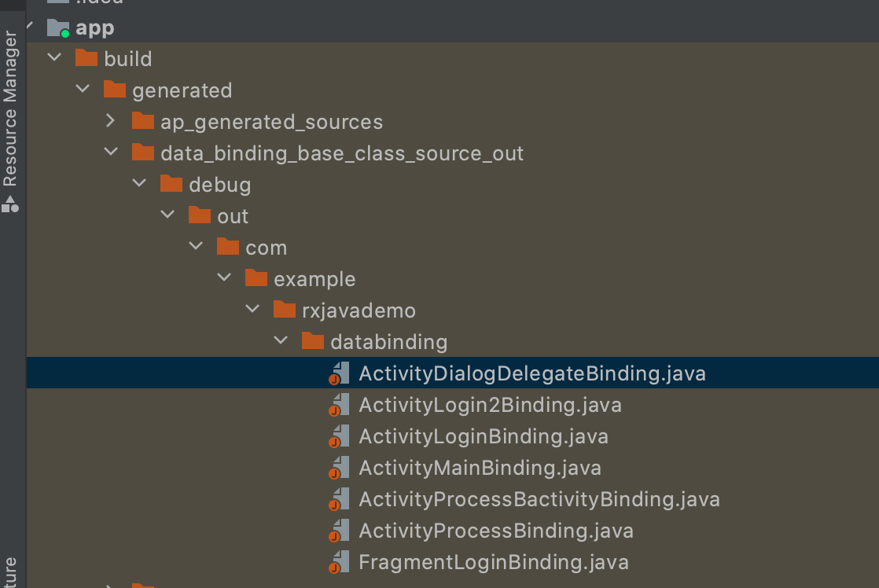879x588 pixels.
Task: Select the example package in the tree
Action: click(x=313, y=278)
